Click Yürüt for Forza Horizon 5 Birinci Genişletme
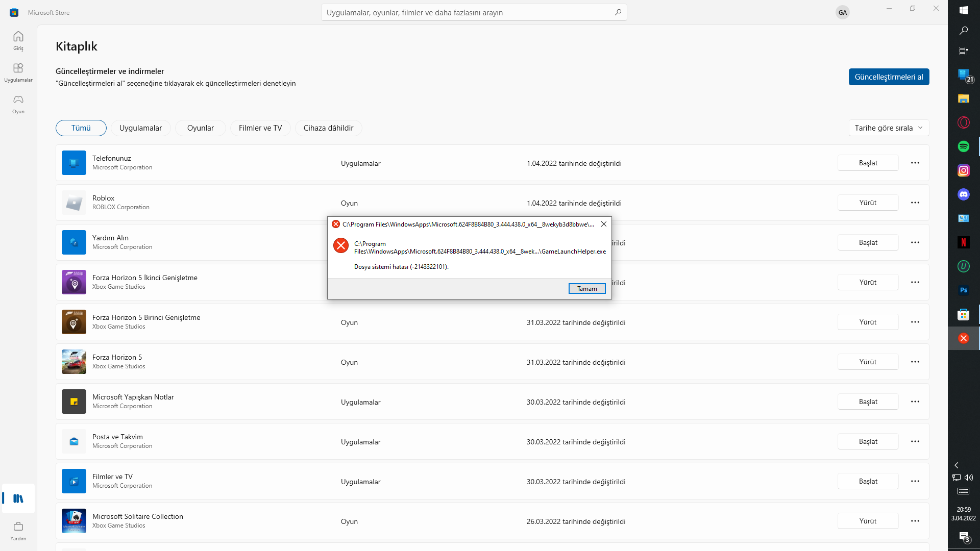Image resolution: width=980 pixels, height=551 pixels. [868, 322]
